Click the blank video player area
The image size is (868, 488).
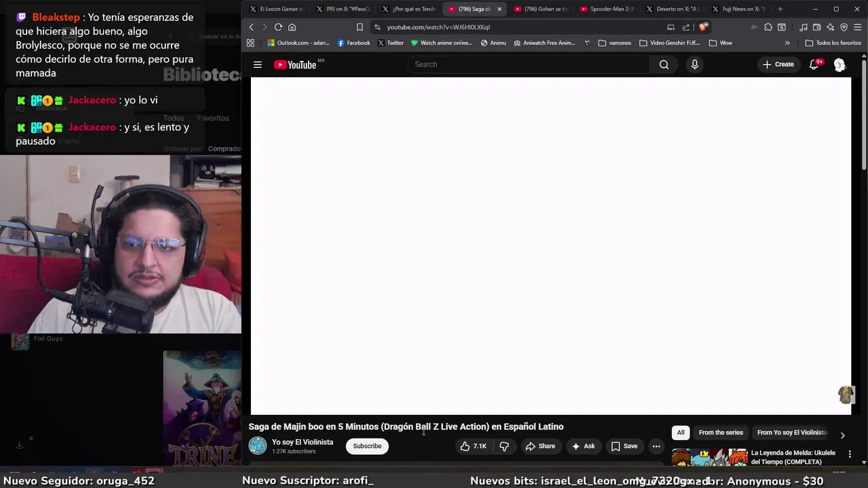coord(551,245)
